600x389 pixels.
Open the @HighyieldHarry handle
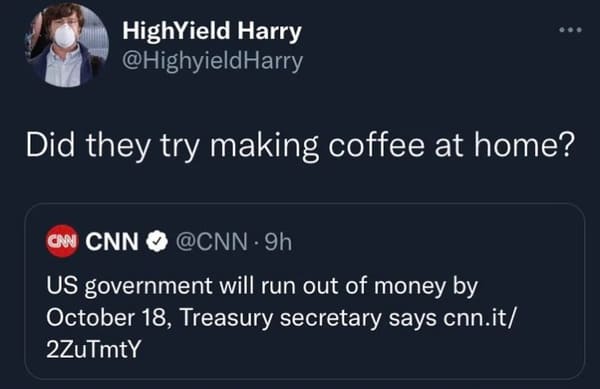click(212, 61)
